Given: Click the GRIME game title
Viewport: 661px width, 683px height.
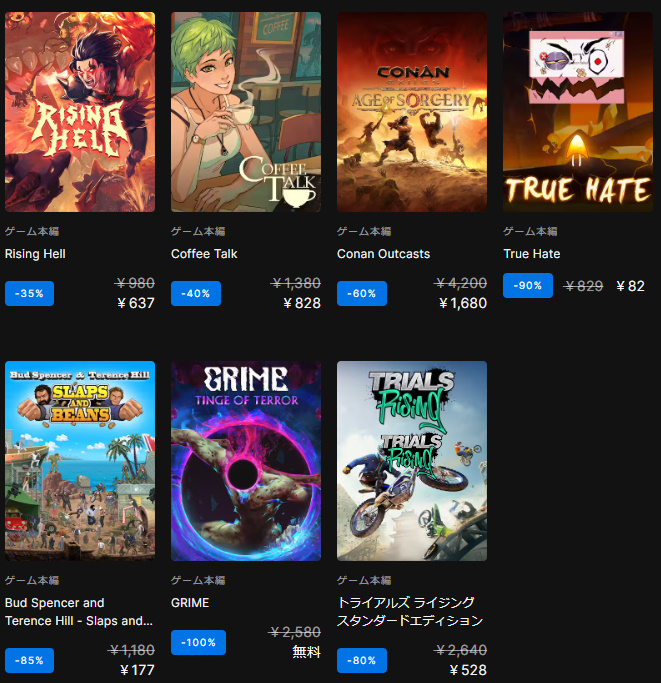Looking at the screenshot, I should pos(190,602).
